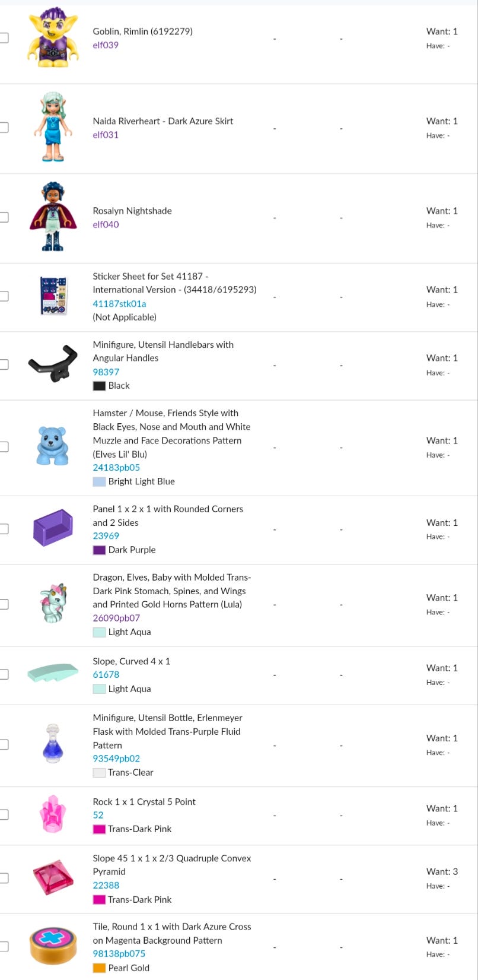
Task: Click the 24183pb05 part link
Action: 116,467
